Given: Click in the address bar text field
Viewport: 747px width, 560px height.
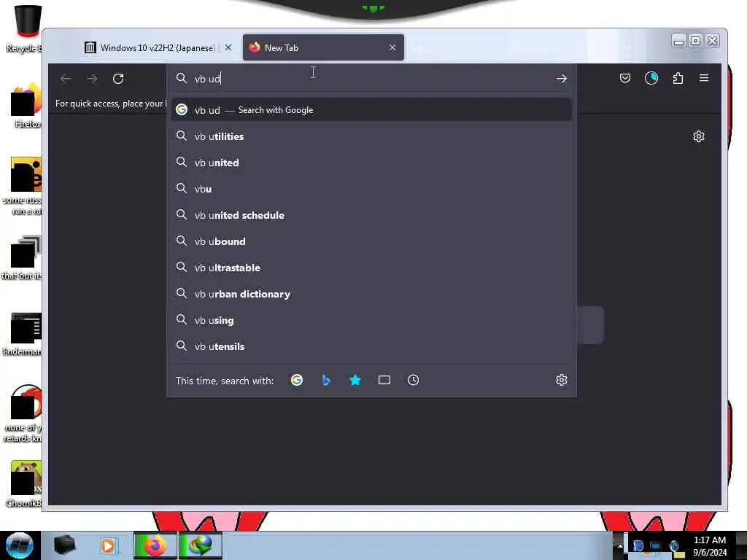Looking at the screenshot, I should [x=371, y=79].
